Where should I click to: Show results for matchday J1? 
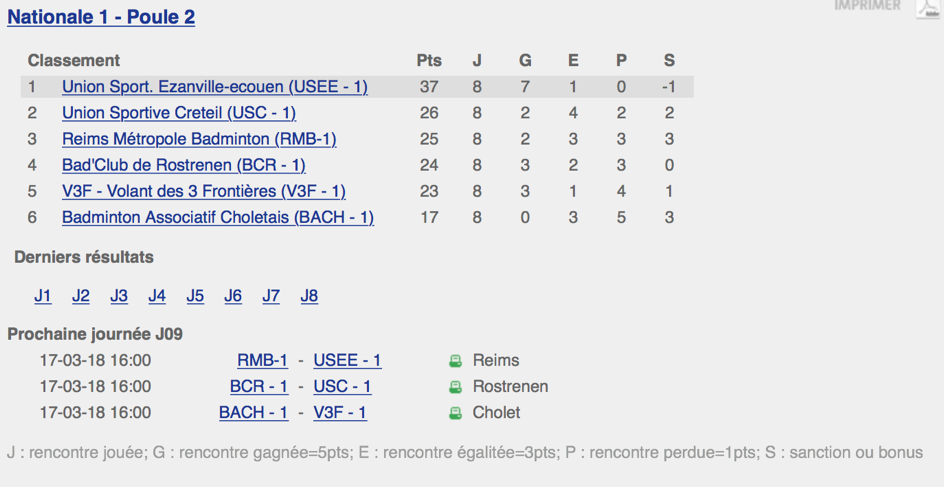click(43, 296)
